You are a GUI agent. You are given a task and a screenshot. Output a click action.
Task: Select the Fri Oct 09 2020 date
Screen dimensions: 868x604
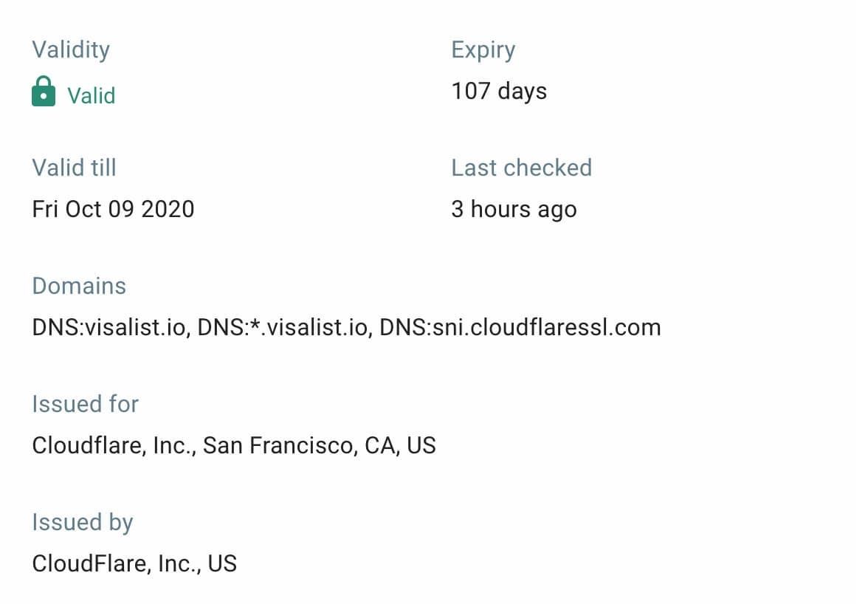pyautogui.click(x=114, y=209)
